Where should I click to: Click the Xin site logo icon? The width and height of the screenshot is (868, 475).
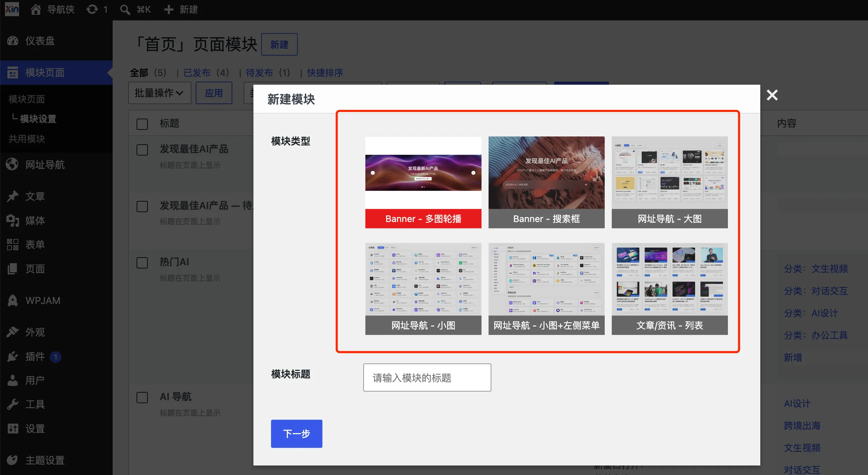[12, 9]
